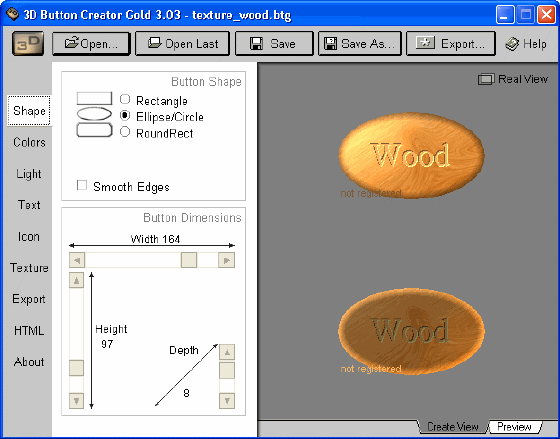Click the Open Last folder icon
The height and width of the screenshot is (439, 560).
155,43
